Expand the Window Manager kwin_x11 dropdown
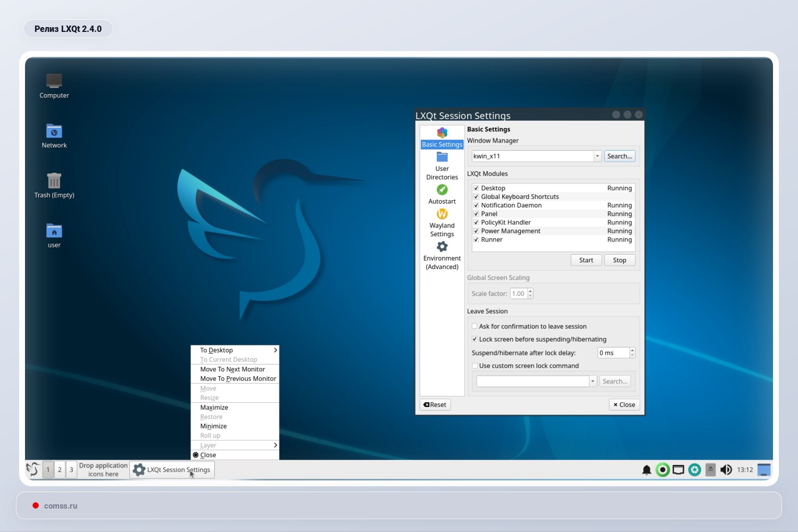 tap(597, 156)
